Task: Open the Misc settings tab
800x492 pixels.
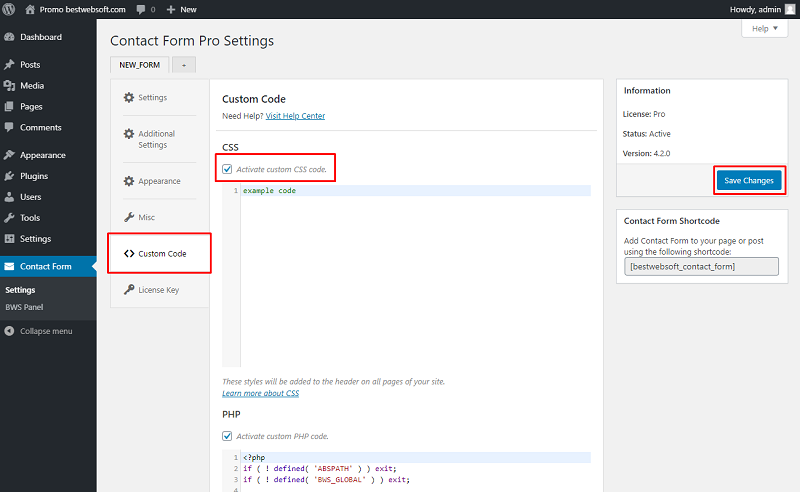Action: [x=146, y=217]
